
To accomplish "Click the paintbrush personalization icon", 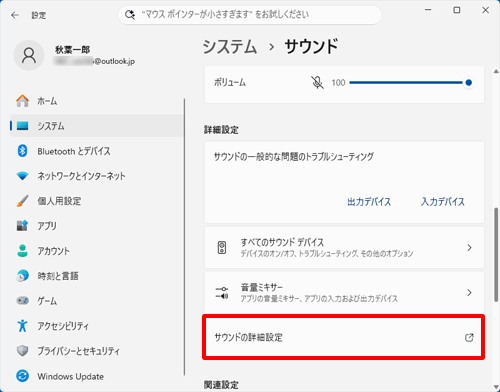I will click(x=23, y=201).
